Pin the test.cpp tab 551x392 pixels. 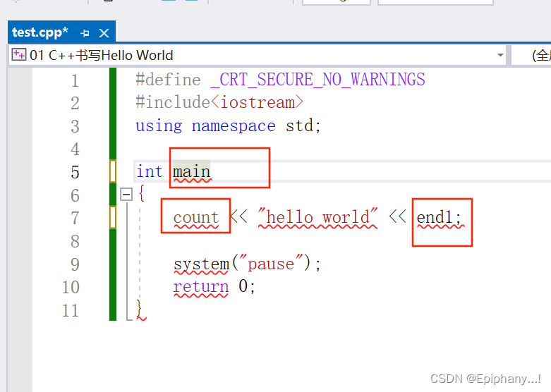pos(85,33)
